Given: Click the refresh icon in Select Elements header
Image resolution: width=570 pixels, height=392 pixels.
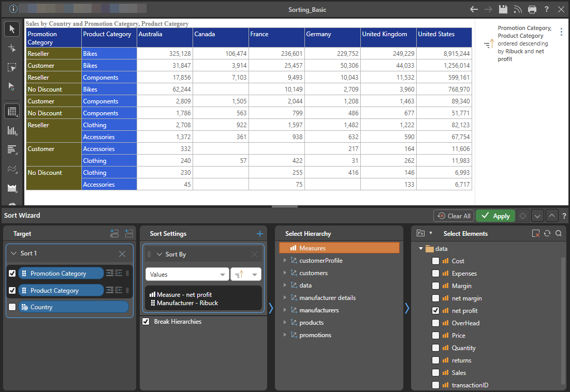Looking at the screenshot, I should (x=547, y=233).
